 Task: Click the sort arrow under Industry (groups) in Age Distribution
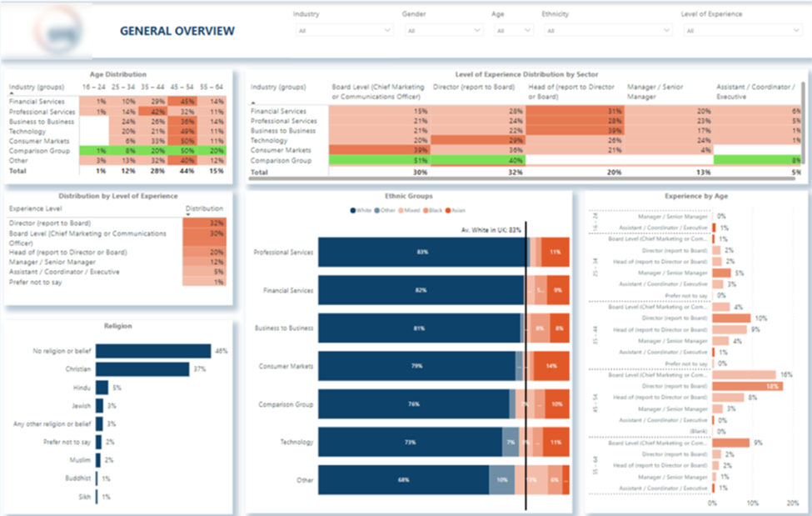tap(11, 93)
